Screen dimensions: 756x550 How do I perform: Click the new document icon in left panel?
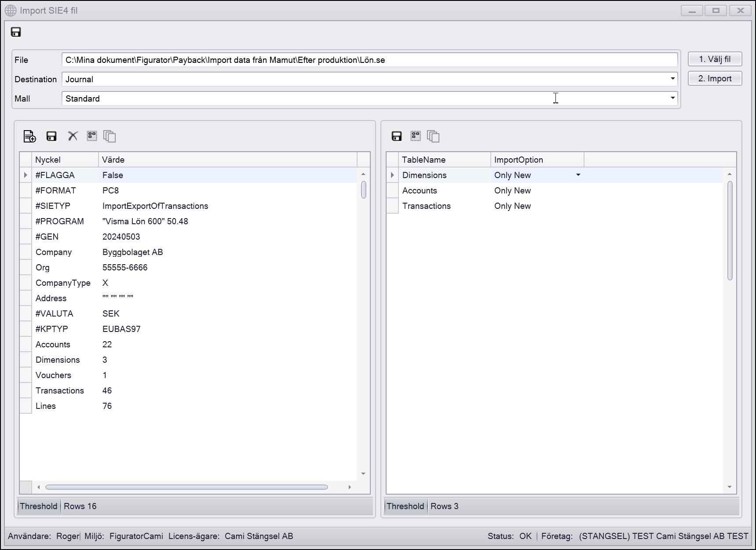pyautogui.click(x=29, y=136)
